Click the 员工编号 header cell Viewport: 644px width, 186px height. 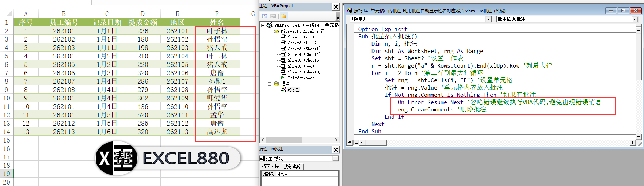[x=64, y=22]
